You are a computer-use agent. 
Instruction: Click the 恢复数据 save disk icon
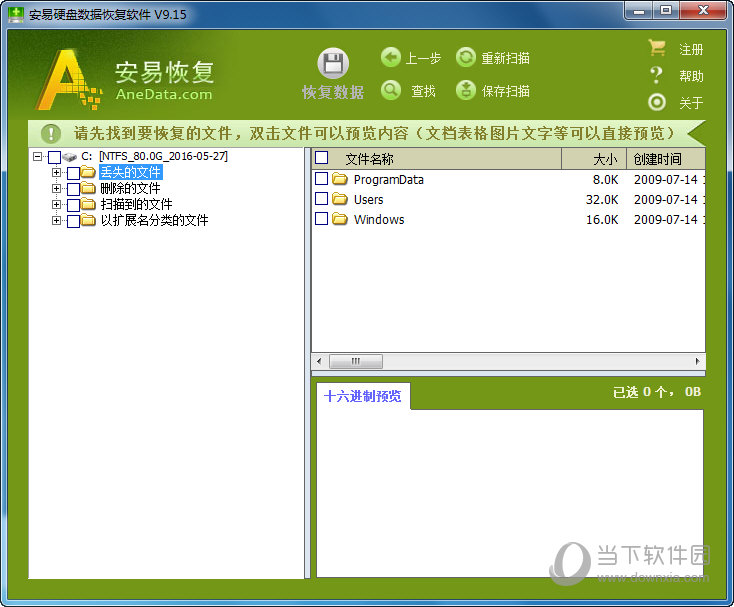[x=333, y=65]
